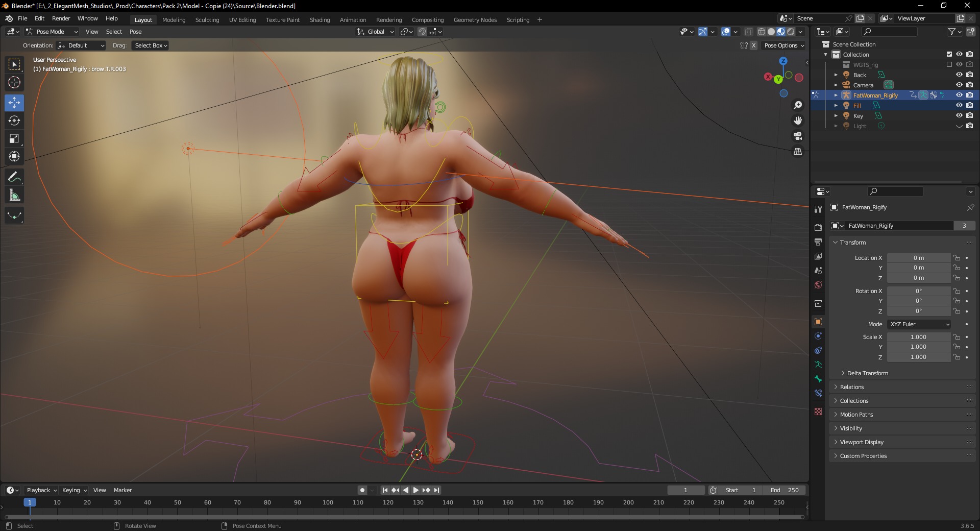
Task: Expand the FatWoman_Rigify tree item
Action: click(836, 95)
